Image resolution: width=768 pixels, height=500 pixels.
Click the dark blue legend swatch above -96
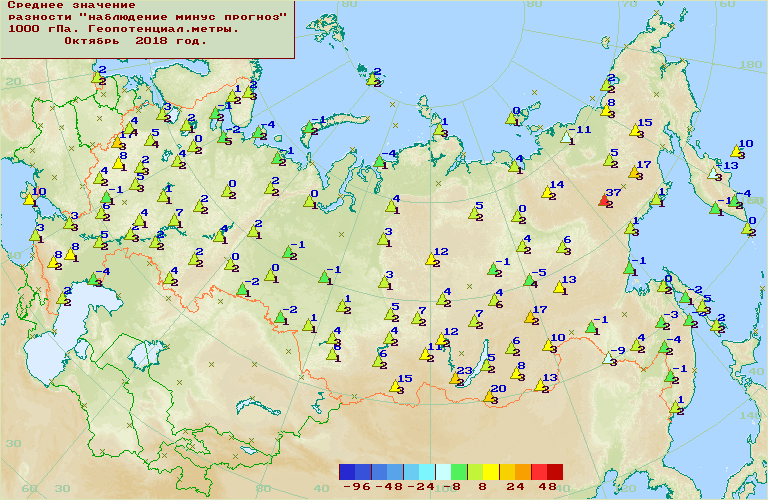point(347,472)
